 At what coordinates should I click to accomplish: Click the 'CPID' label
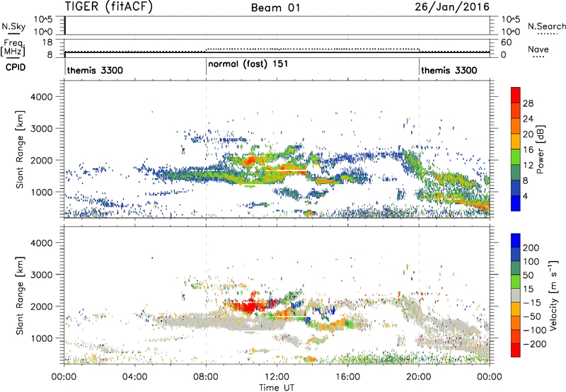16,67
